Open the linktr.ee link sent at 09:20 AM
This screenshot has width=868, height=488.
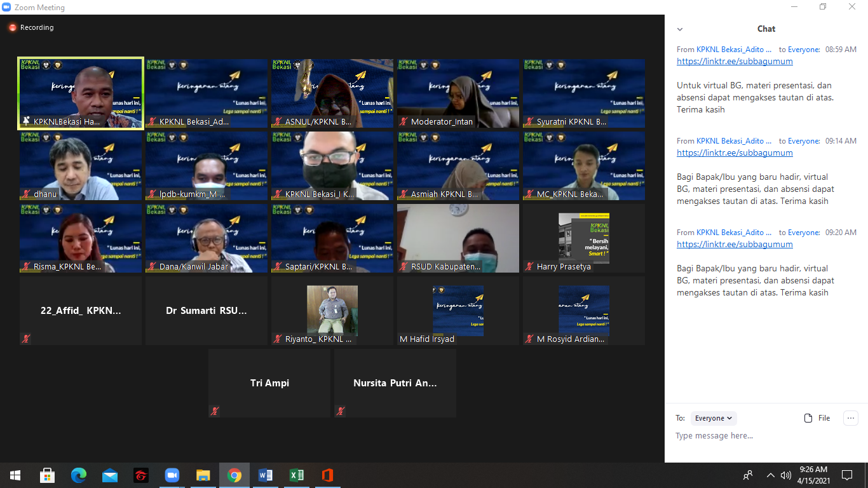coord(735,244)
